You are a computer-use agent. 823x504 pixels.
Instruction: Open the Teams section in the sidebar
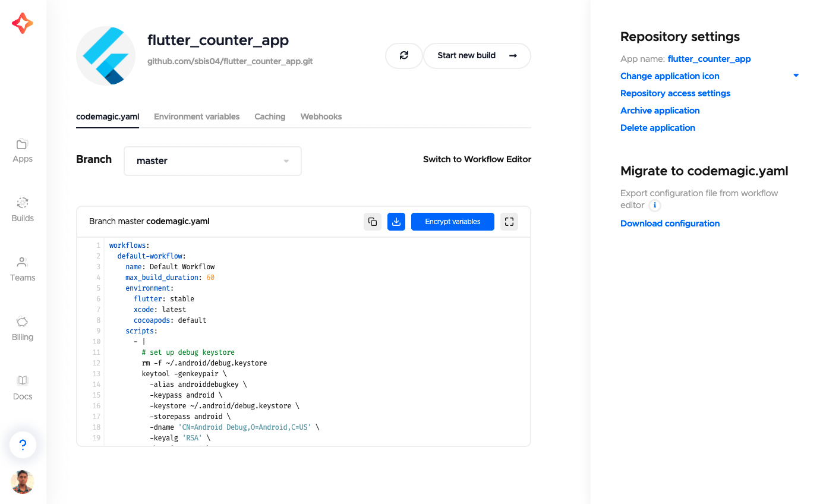(22, 269)
